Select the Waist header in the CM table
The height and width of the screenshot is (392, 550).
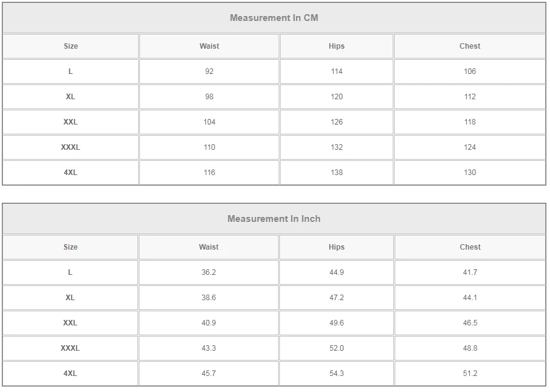(209, 46)
